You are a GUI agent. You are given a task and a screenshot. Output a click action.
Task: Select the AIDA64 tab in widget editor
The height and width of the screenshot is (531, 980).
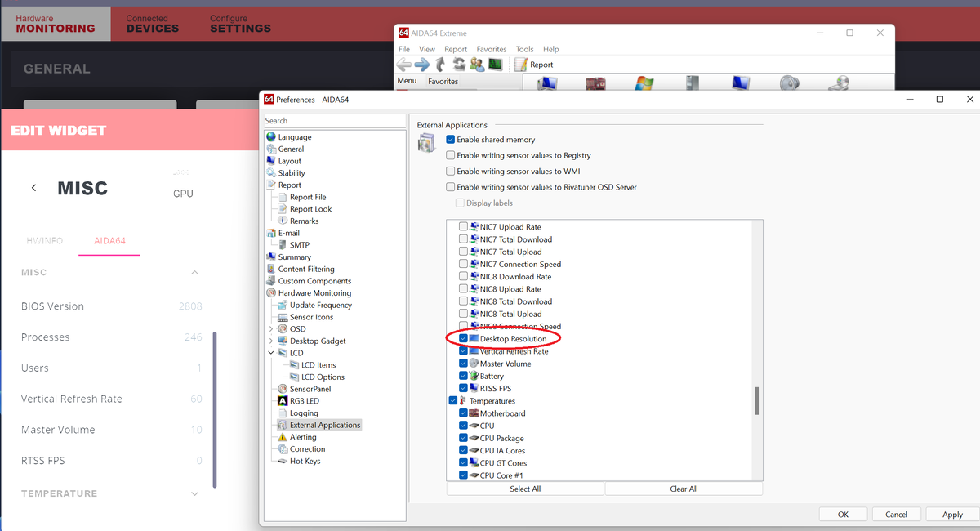point(109,241)
